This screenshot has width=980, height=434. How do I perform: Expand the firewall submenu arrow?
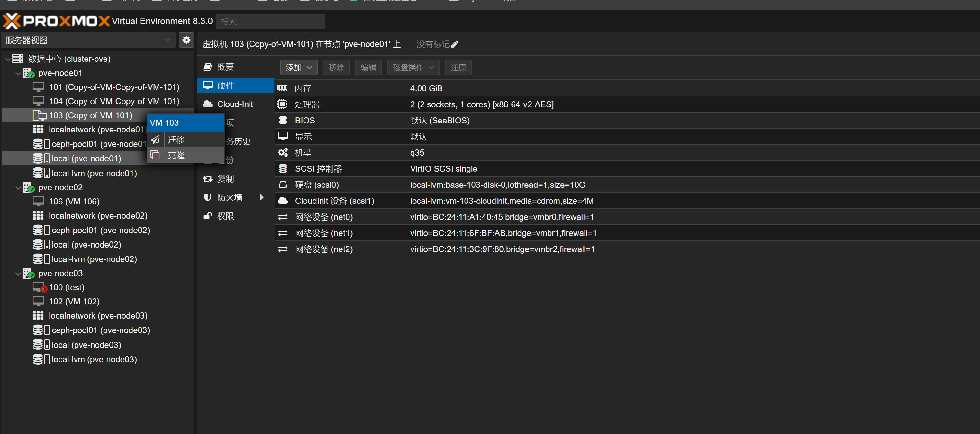[x=262, y=197]
